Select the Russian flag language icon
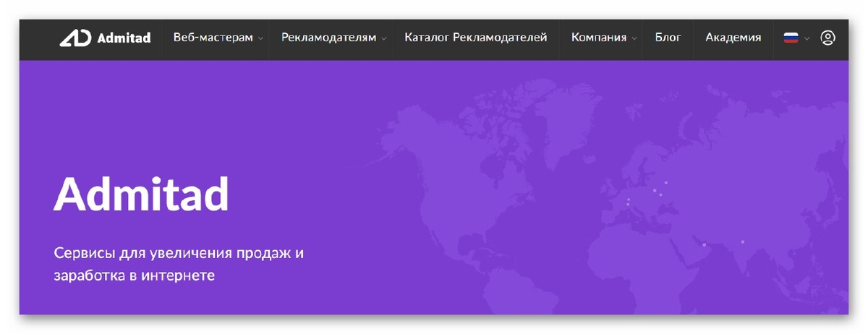 [791, 38]
